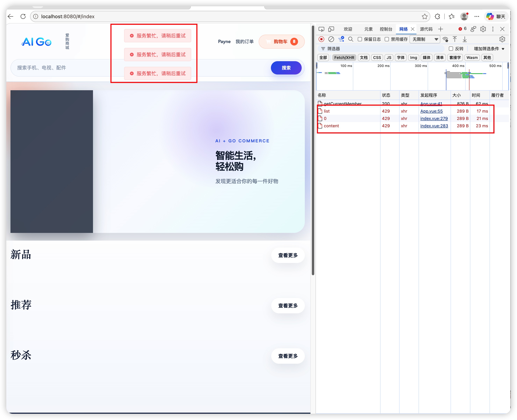Switch to the 元素 tab

[368, 29]
